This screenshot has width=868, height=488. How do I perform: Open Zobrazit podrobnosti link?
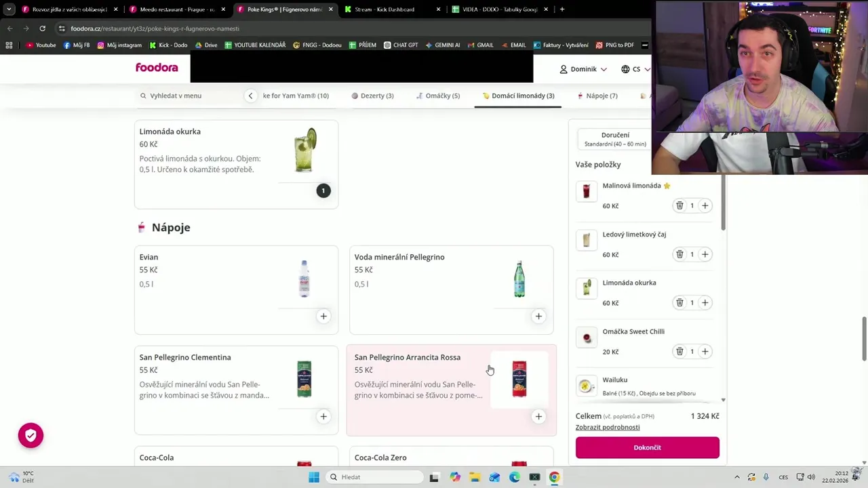pyautogui.click(x=608, y=427)
